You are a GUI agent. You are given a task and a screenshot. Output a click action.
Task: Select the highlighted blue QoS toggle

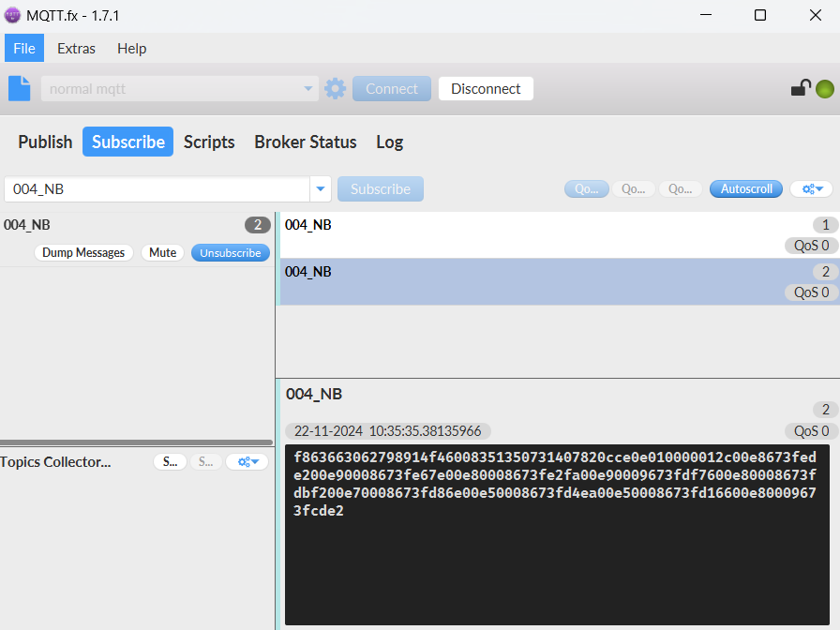click(x=587, y=189)
